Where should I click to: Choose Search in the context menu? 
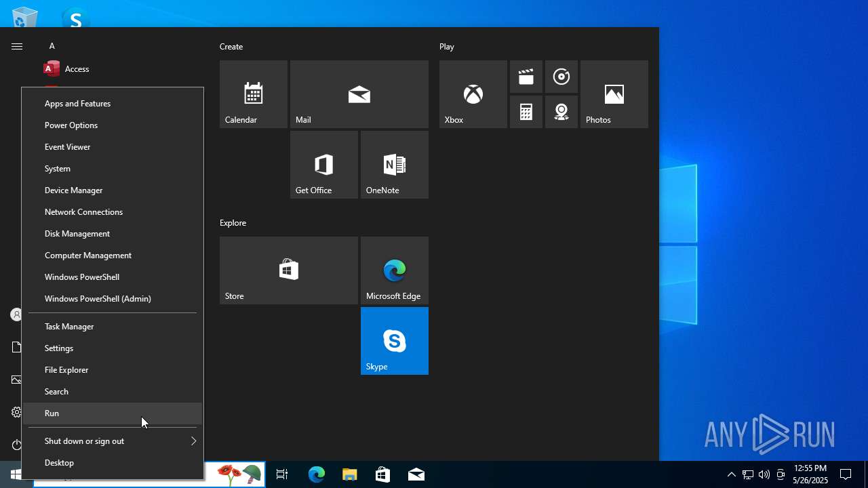(113, 392)
